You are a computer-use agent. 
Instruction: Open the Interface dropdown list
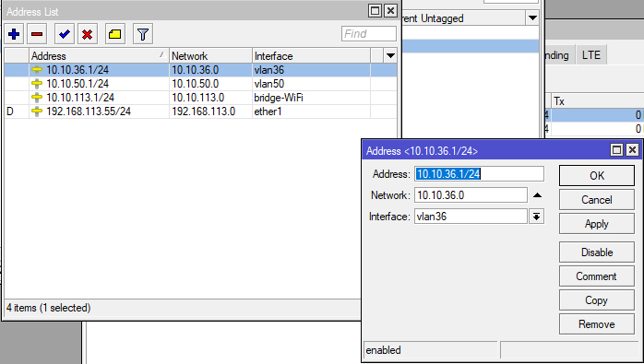[536, 217]
